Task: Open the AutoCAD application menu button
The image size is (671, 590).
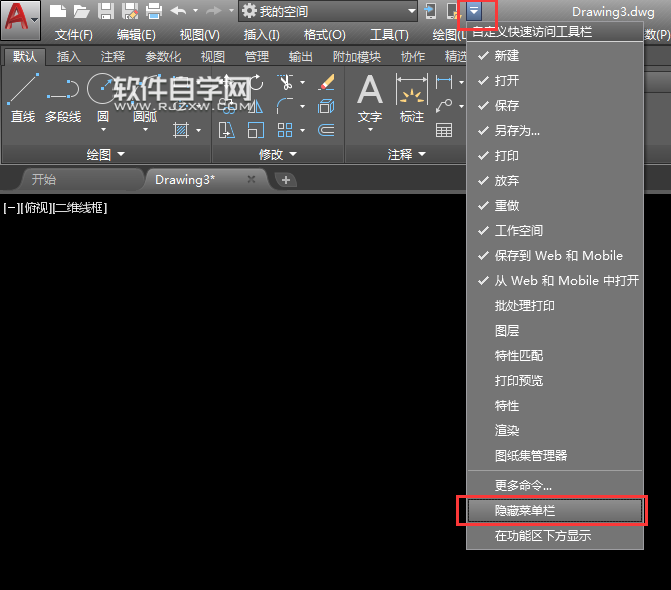Action: pos(21,19)
